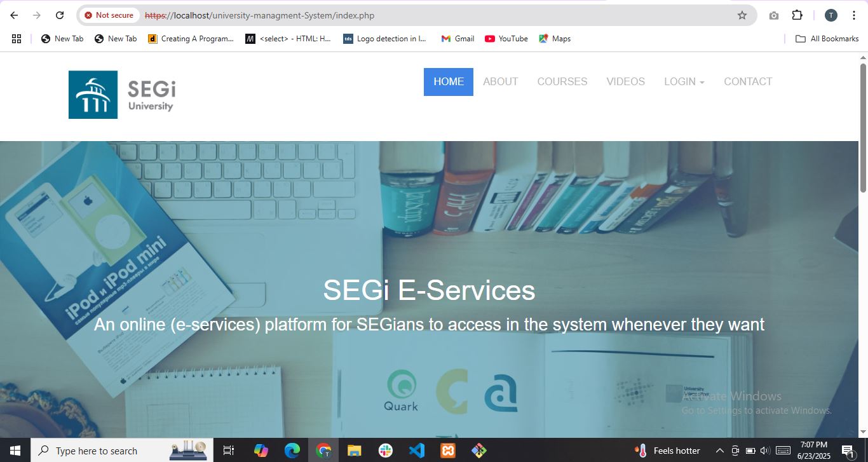Open the Extensions puzzle icon
Image resolution: width=868 pixels, height=462 pixels.
[797, 15]
